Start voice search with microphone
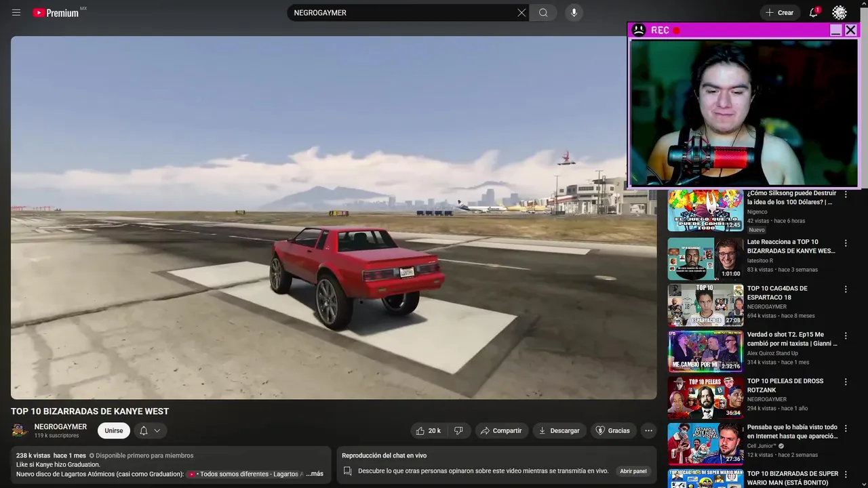This screenshot has width=868, height=488. click(x=574, y=13)
